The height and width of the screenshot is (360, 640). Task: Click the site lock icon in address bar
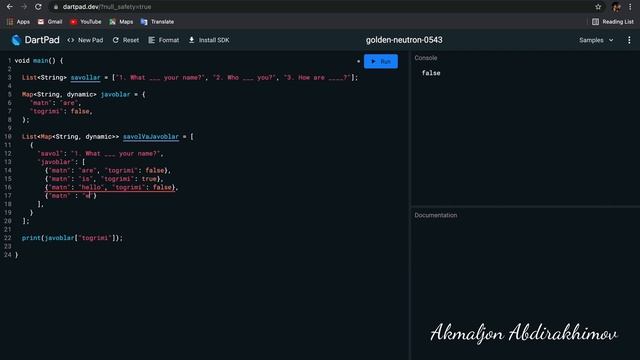tap(56, 7)
